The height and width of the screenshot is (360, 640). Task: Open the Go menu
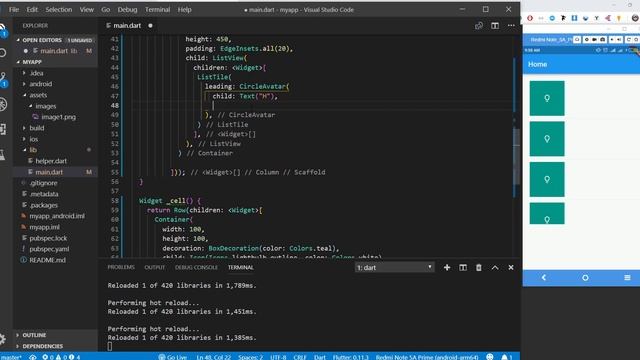106,9
